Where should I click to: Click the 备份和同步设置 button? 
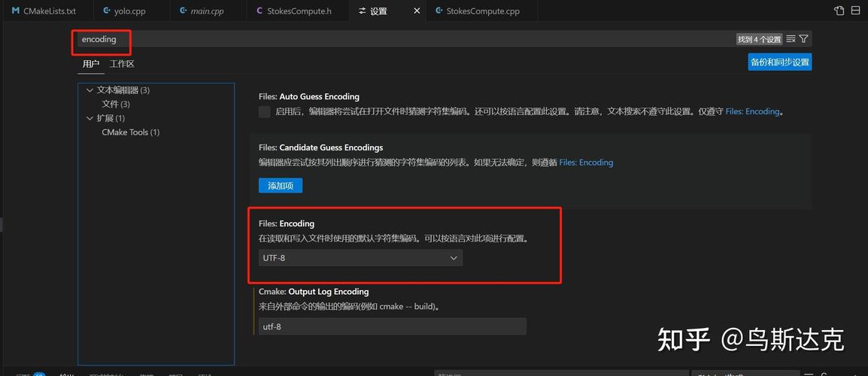point(780,62)
